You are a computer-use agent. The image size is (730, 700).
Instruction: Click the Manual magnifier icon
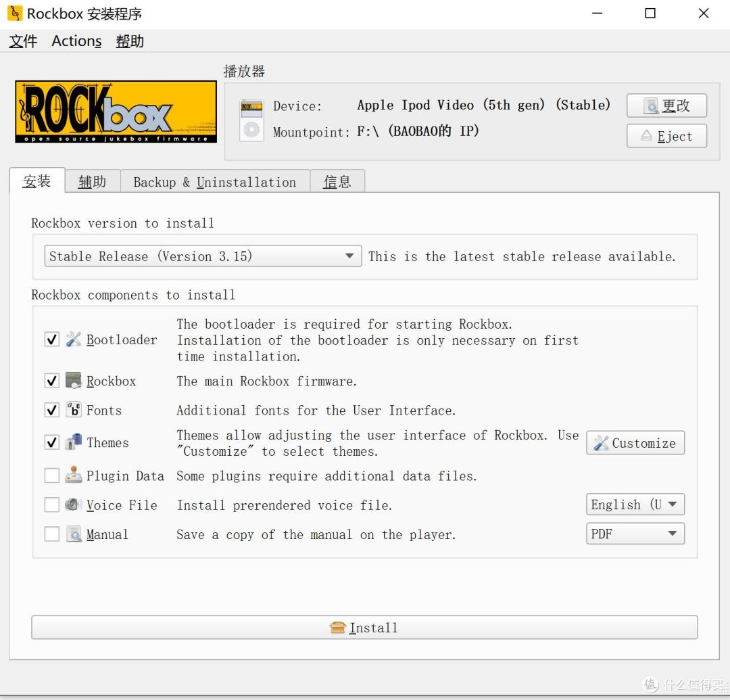[x=74, y=534]
